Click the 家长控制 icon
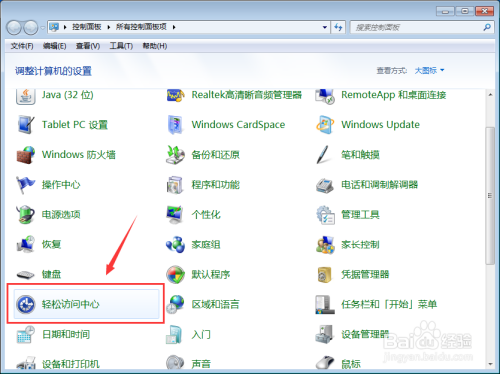This screenshot has width=500, height=374. coord(325,244)
